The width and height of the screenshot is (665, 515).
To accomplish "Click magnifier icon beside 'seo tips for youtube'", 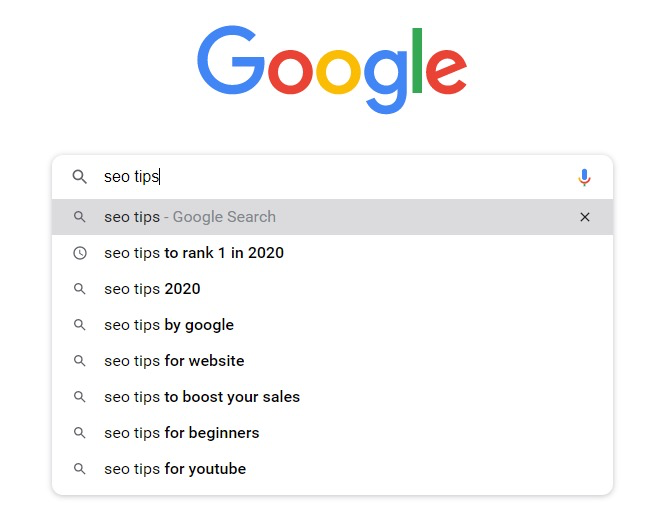I will pyautogui.click(x=79, y=469).
